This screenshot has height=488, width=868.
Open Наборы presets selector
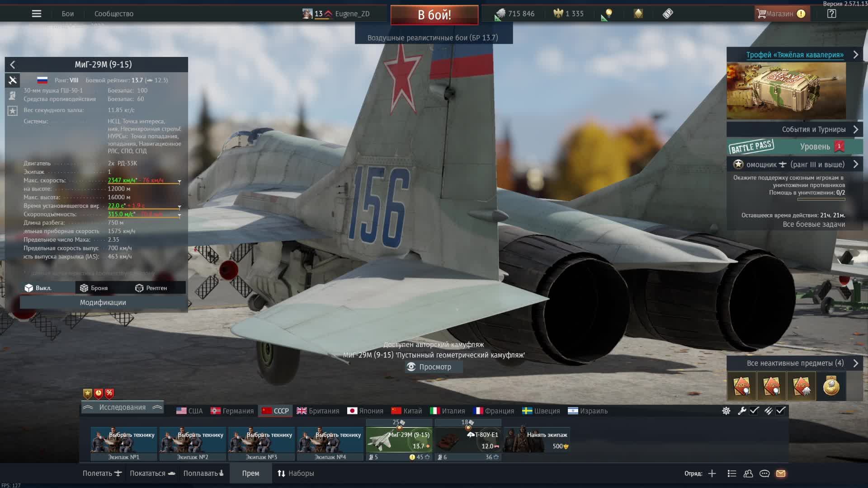(296, 473)
